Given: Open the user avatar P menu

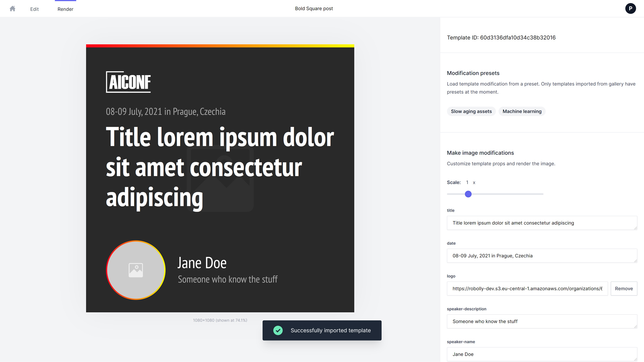Looking at the screenshot, I should tap(630, 8).
